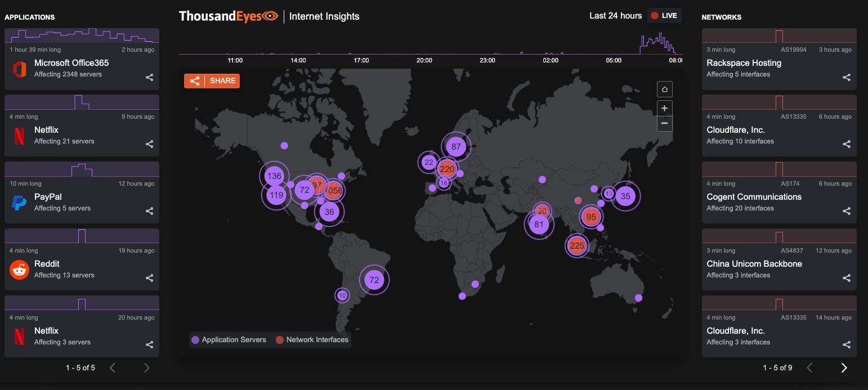Screen dimensions: 868x390
Task: Open the China Unicom Backbone details
Action: [779, 260]
